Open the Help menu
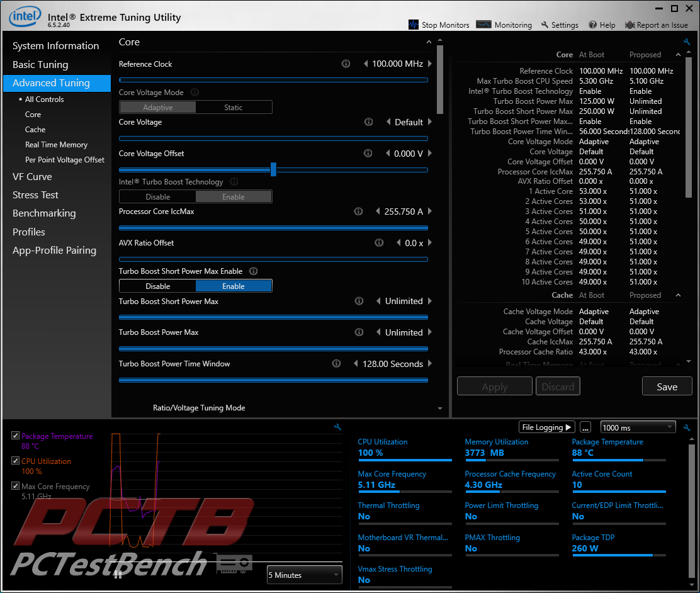The image size is (700, 593). tap(602, 25)
